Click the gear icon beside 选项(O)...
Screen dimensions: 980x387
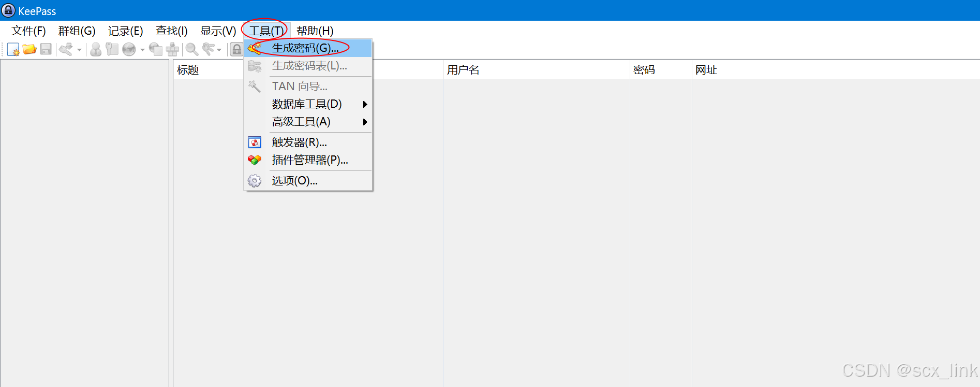(255, 181)
